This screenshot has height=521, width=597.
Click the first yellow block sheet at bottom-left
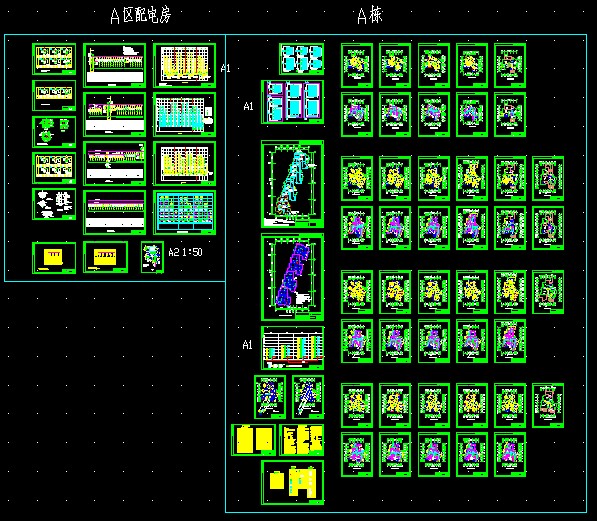coord(54,257)
